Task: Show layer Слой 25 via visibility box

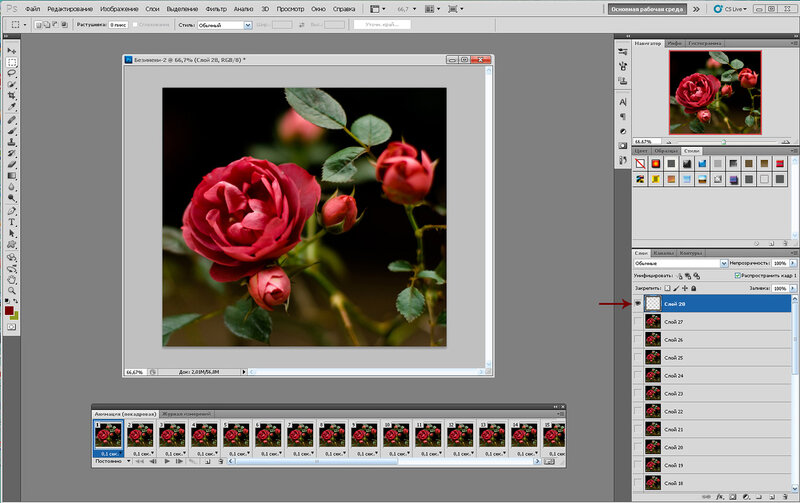Action: coord(638,357)
